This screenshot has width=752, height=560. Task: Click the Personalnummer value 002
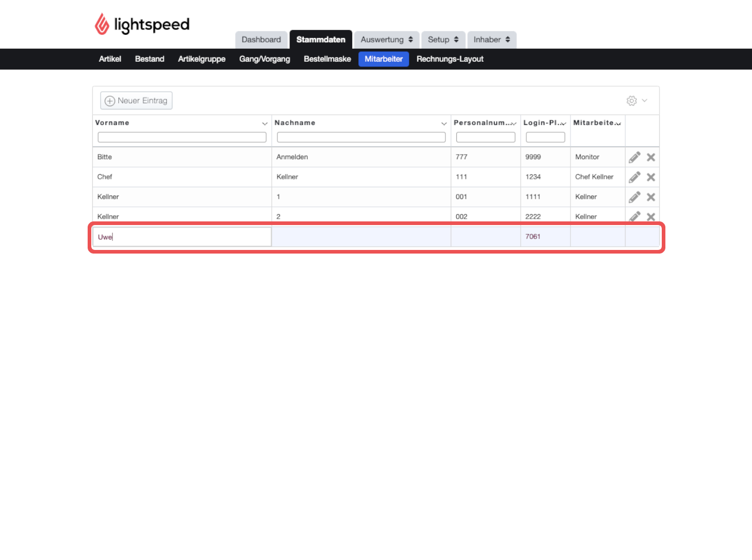click(462, 217)
